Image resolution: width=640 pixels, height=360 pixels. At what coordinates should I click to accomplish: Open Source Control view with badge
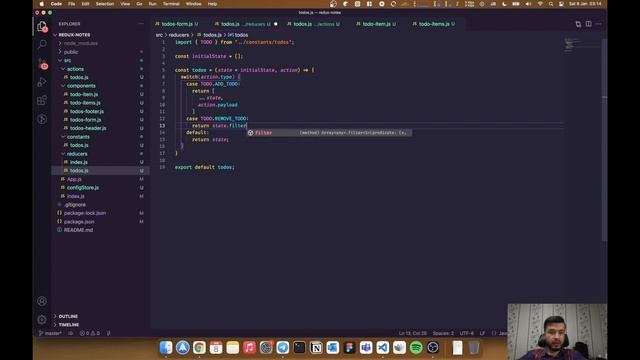pyautogui.click(x=42, y=64)
